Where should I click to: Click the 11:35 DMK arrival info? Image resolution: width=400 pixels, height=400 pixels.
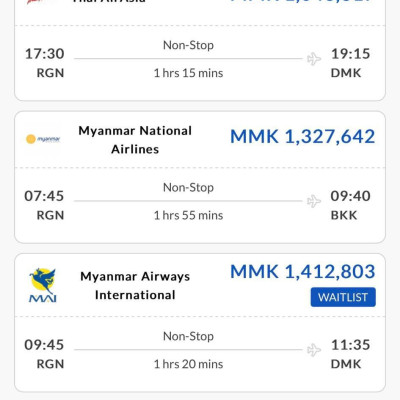(x=350, y=354)
